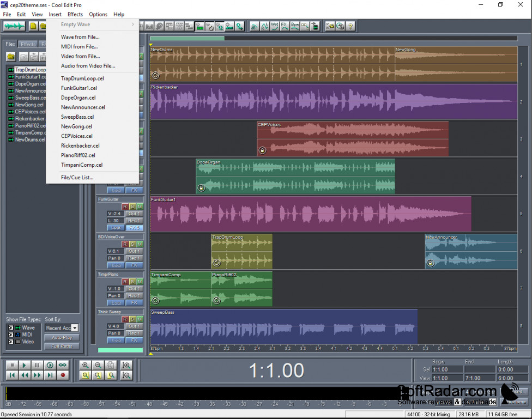Solo the FunkGuitar track with S
The height and width of the screenshot is (419, 532).
(132, 207)
